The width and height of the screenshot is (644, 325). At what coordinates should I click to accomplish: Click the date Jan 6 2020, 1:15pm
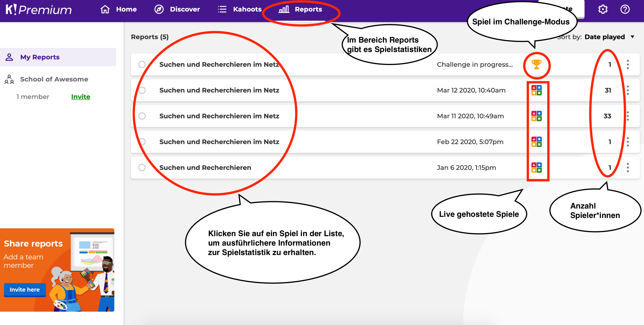pyautogui.click(x=466, y=168)
